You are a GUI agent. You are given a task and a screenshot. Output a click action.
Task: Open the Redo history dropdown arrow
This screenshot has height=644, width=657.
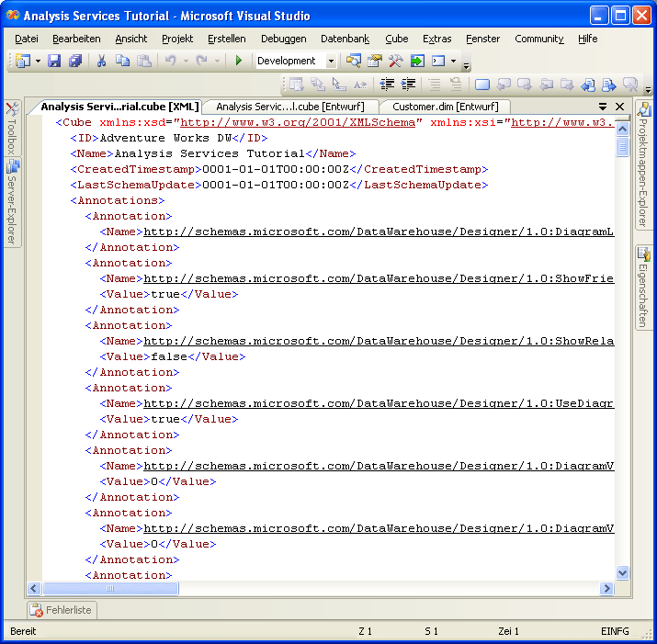point(217,62)
